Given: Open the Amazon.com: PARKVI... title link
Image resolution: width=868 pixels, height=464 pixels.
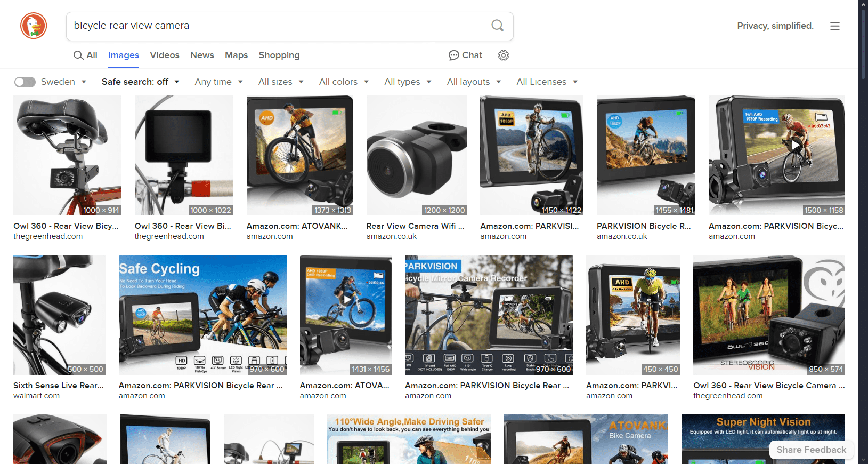Looking at the screenshot, I should 632,386.
